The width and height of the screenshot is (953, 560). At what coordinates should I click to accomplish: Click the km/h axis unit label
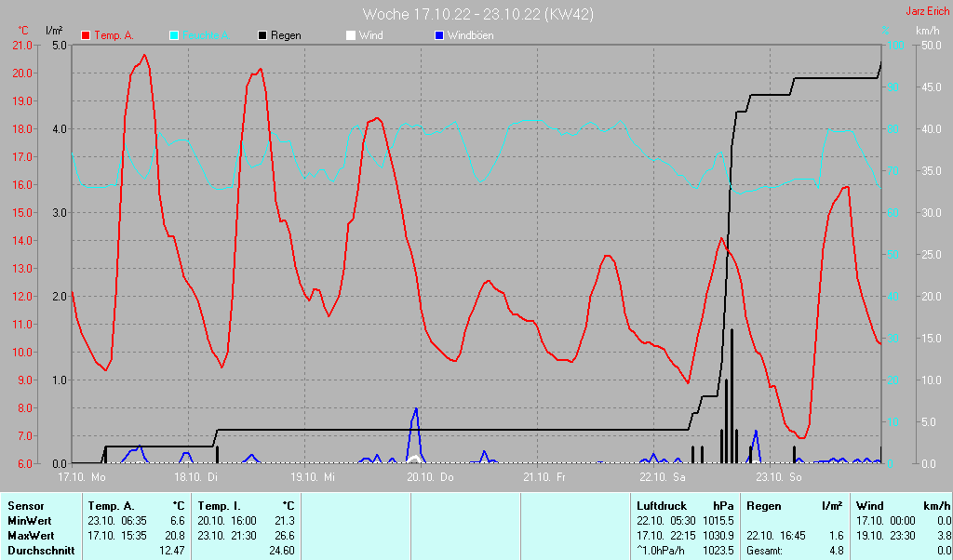point(928,31)
